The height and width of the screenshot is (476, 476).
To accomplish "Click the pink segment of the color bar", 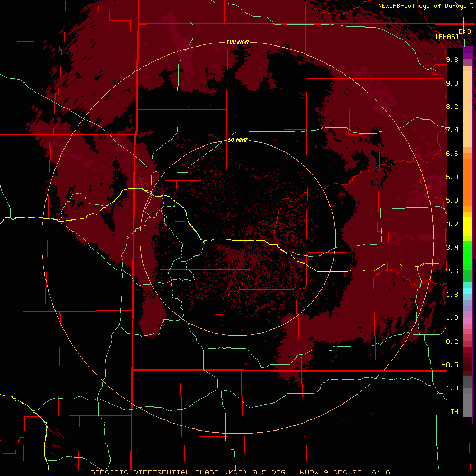I will click(467, 321).
